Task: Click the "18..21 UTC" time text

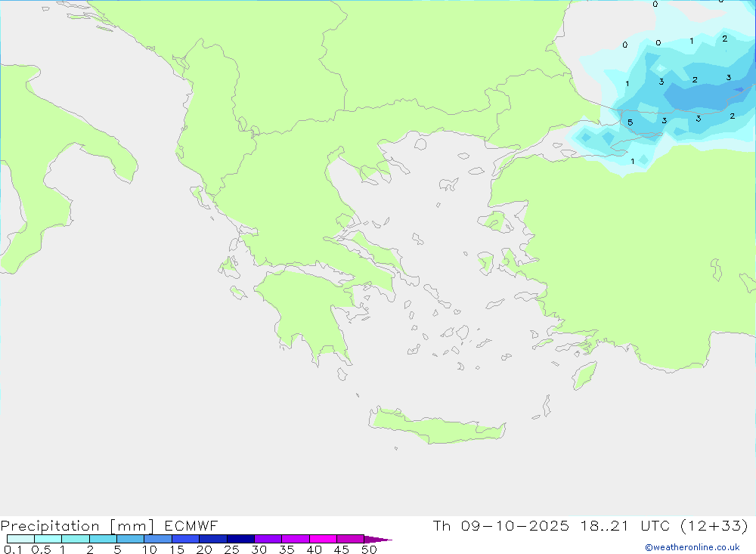Action: pos(625,525)
